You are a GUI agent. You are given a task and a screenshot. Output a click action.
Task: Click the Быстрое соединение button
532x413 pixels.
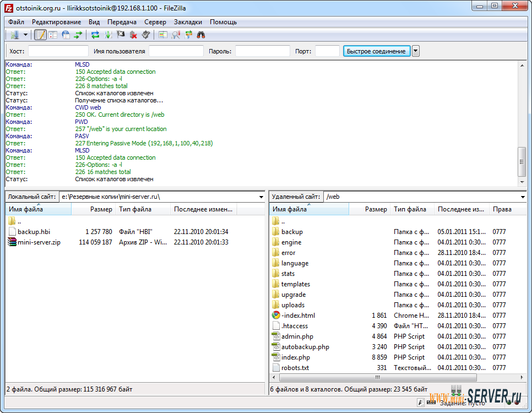click(376, 51)
